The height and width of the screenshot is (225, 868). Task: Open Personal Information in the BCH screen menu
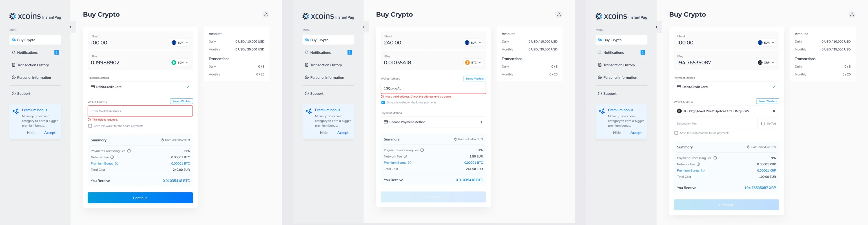coord(35,78)
